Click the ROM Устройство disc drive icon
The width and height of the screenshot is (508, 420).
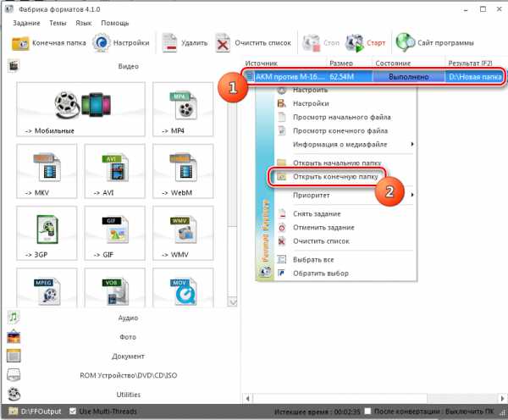point(14,375)
